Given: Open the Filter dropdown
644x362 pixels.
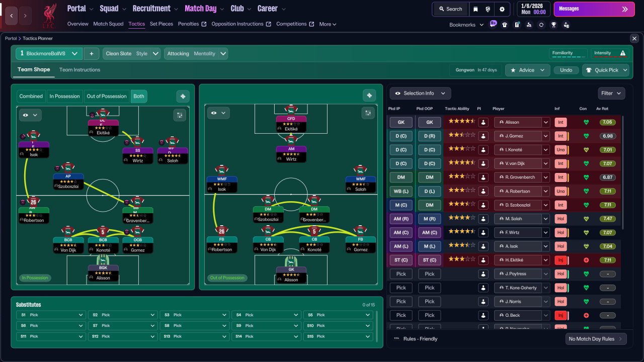Looking at the screenshot, I should point(612,93).
